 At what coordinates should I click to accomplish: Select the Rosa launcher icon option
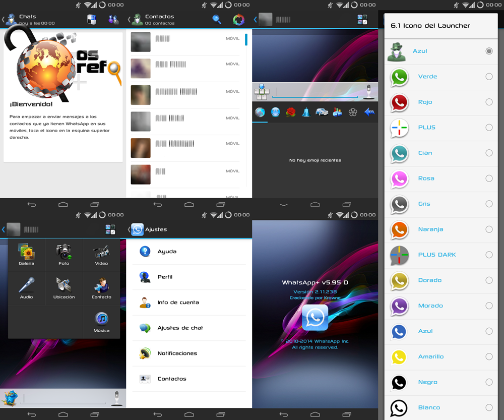(x=441, y=178)
